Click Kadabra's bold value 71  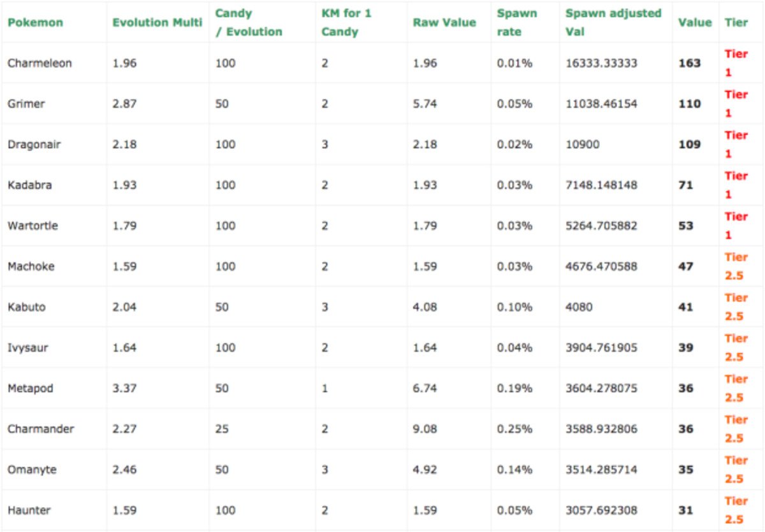click(686, 185)
